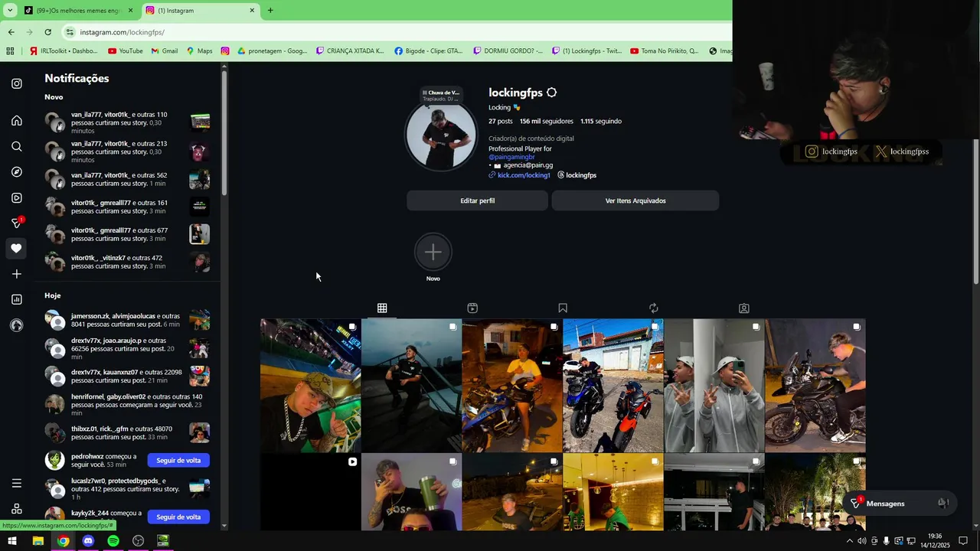Open the Meta apps icon at sidebar bottom

(16, 509)
